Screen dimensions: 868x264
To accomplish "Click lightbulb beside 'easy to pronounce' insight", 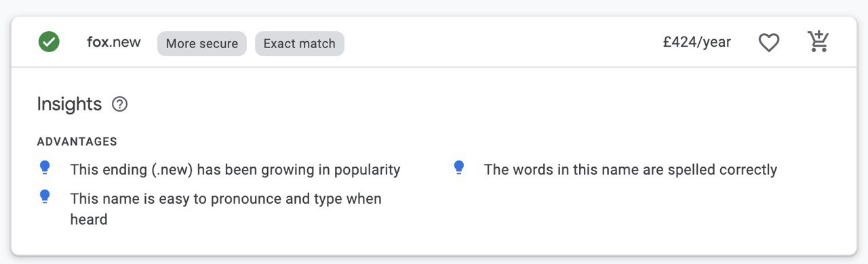I will (x=45, y=198).
